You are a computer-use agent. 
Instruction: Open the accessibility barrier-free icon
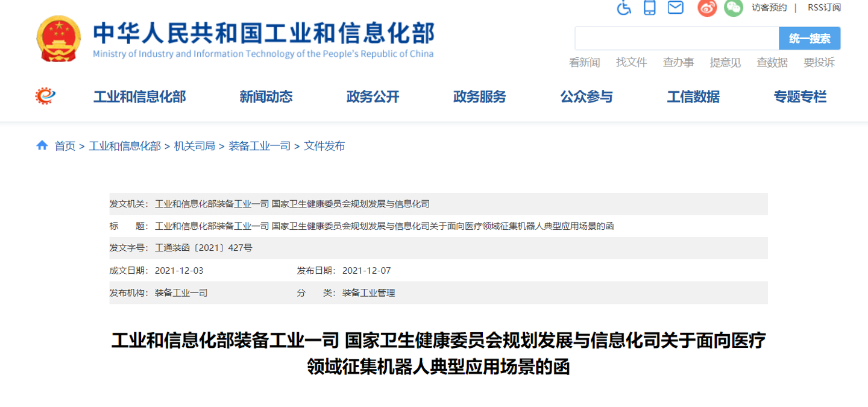[x=624, y=8]
